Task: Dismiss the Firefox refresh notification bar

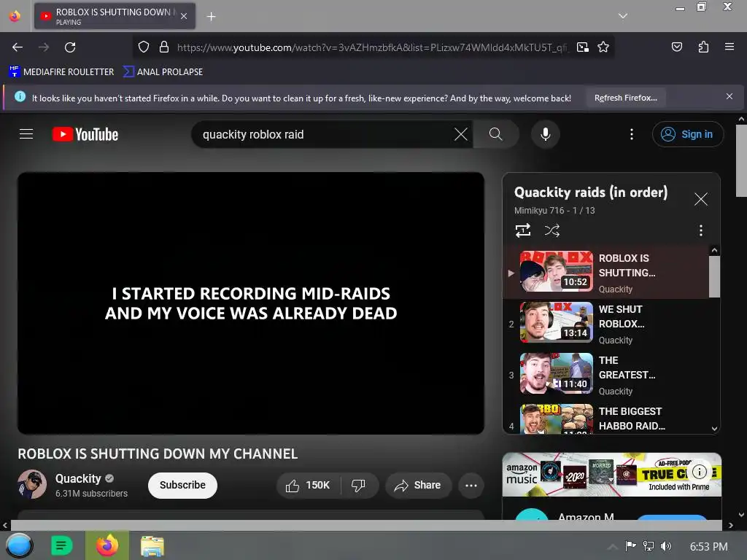Action: [x=729, y=96]
